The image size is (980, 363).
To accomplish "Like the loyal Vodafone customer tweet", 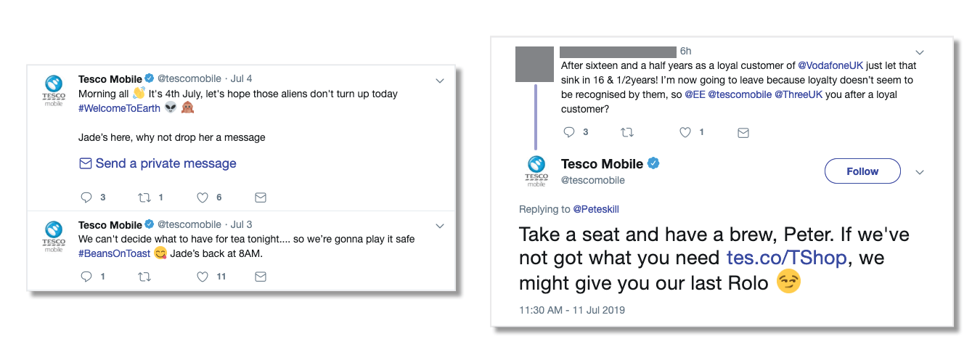I will (x=685, y=133).
